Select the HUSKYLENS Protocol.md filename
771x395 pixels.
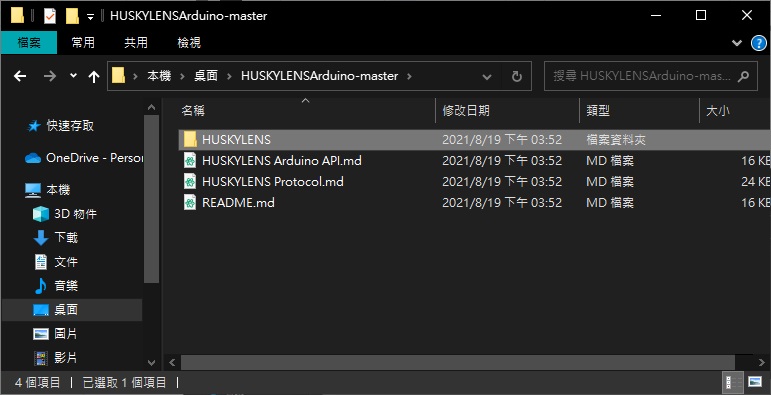273,182
